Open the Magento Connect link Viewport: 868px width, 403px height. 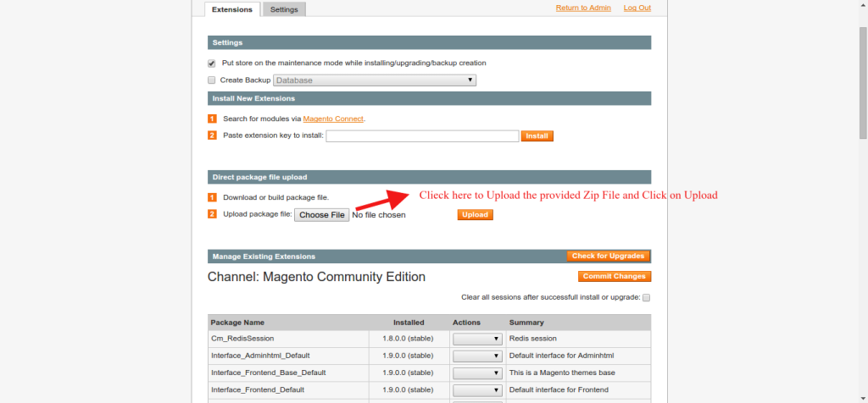tap(333, 119)
